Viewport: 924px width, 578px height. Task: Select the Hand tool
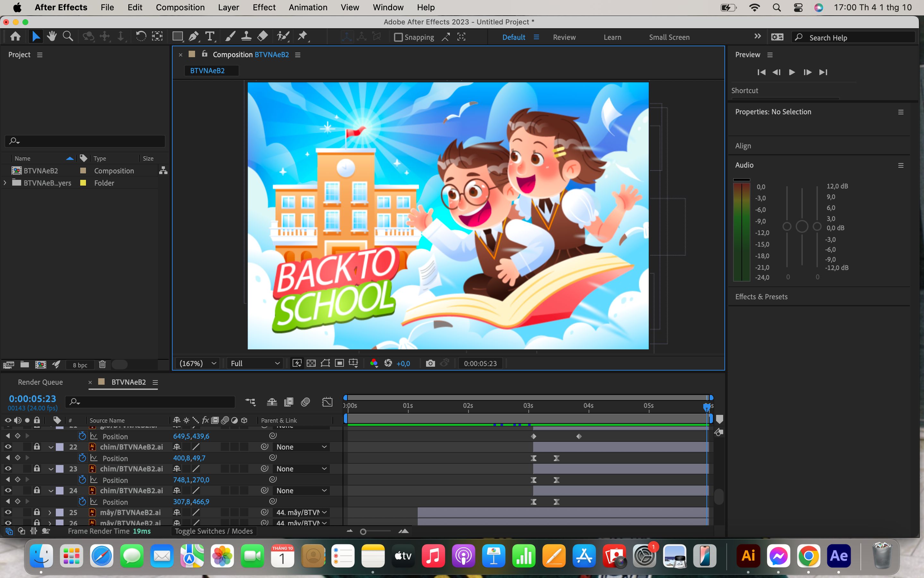point(52,37)
